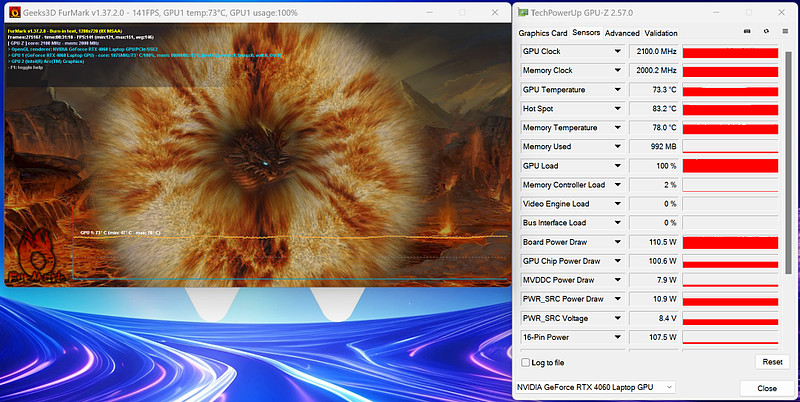Click the GPU-Z sensors list scrollbar
The height and width of the screenshot is (402, 800).
(x=789, y=163)
